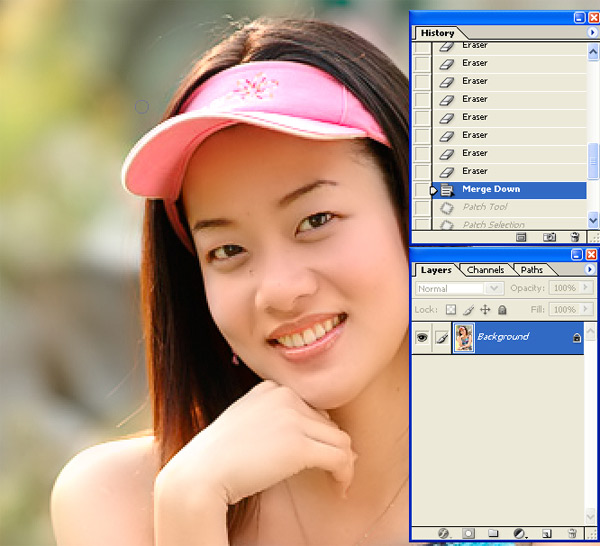
Task: Click the Patch Tool state icon
Action: (447, 208)
